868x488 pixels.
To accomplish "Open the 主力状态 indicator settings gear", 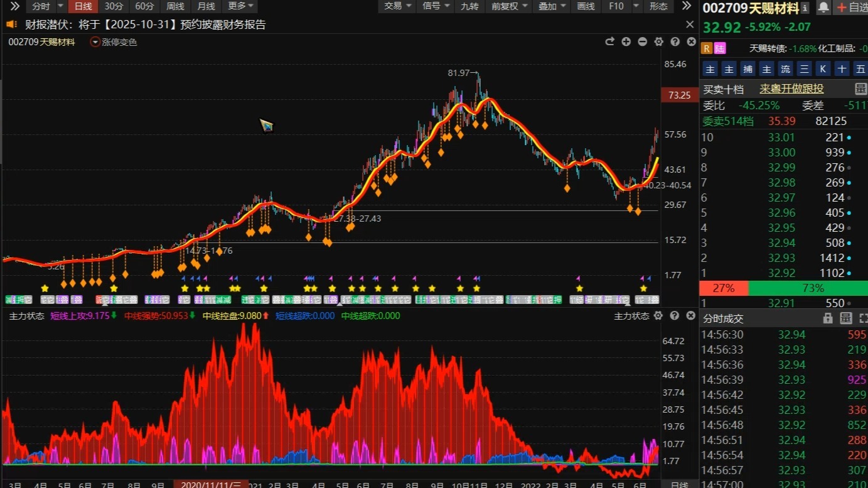I will [x=658, y=316].
